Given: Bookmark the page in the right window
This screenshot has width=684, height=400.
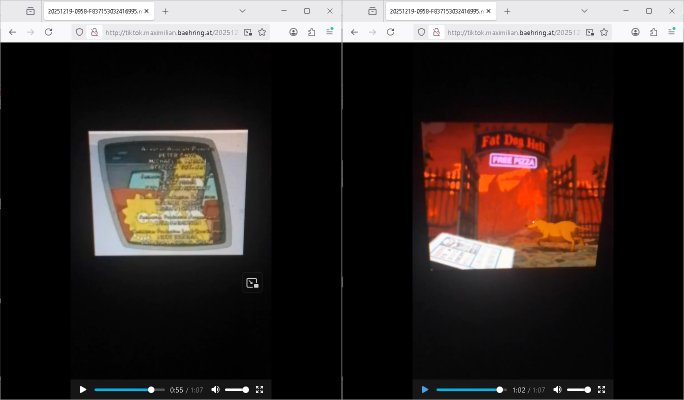Looking at the screenshot, I should click(604, 32).
